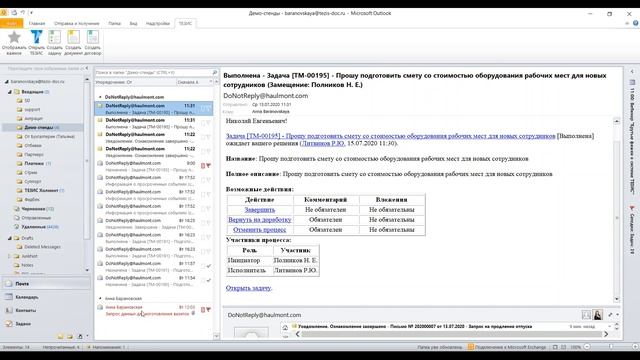Open Tasks in the navigation pane
Screen dimensions: 640x360
pyautogui.click(x=46, y=324)
